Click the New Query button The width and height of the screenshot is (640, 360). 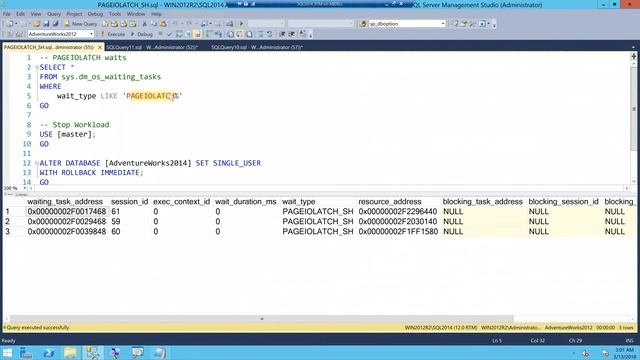81,24
